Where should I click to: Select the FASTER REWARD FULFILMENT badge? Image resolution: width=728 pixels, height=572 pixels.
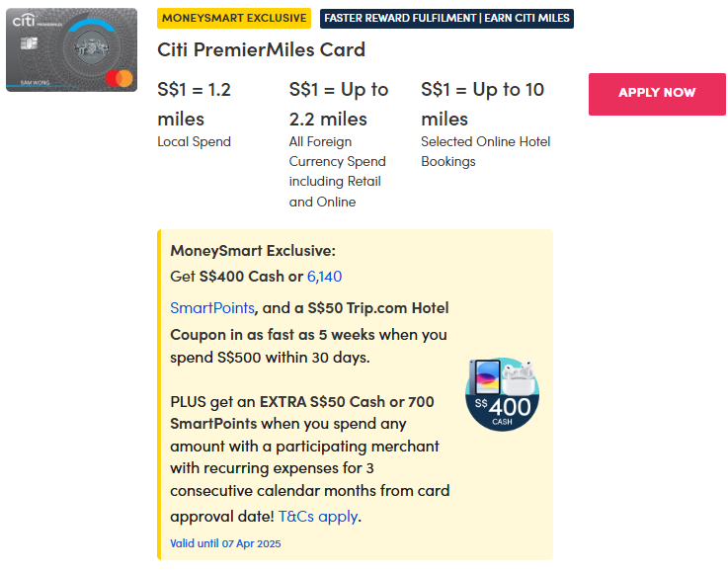pos(446,18)
